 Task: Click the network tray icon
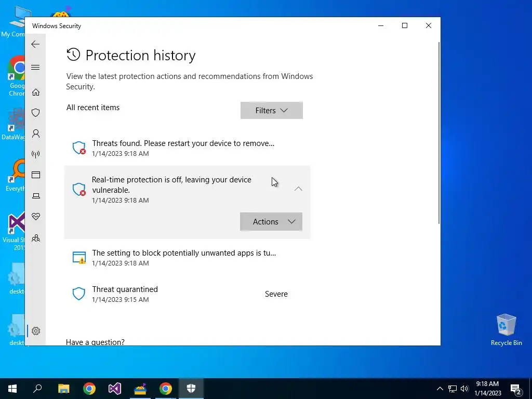453,389
